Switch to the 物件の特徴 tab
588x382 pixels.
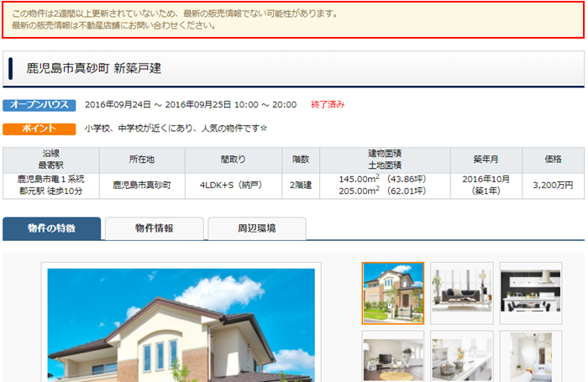click(52, 228)
